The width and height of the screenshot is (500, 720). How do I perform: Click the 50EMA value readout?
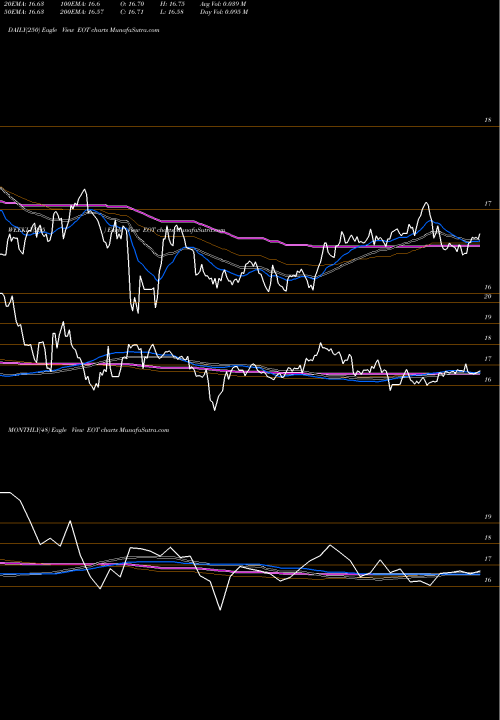coord(22,12)
